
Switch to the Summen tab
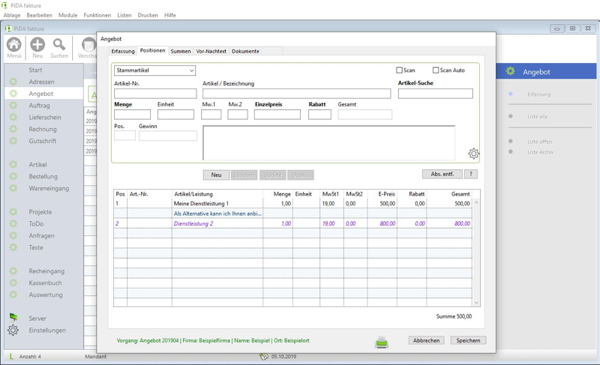pos(181,51)
